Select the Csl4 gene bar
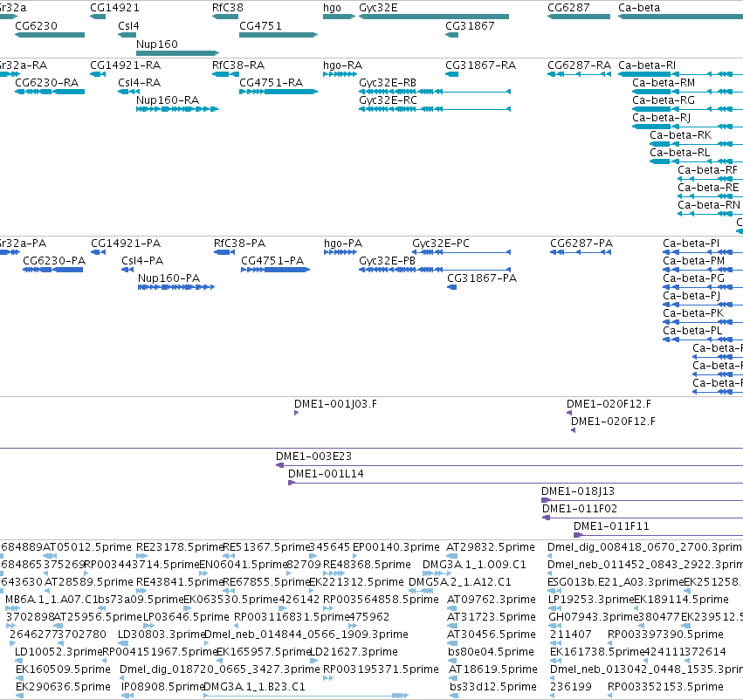The height and width of the screenshot is (700, 743). 127,35
